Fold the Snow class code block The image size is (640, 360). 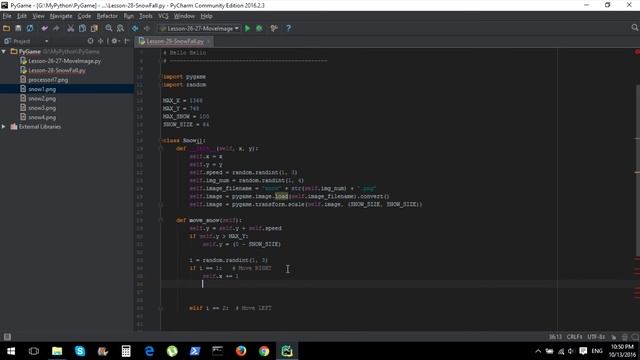pos(161,140)
